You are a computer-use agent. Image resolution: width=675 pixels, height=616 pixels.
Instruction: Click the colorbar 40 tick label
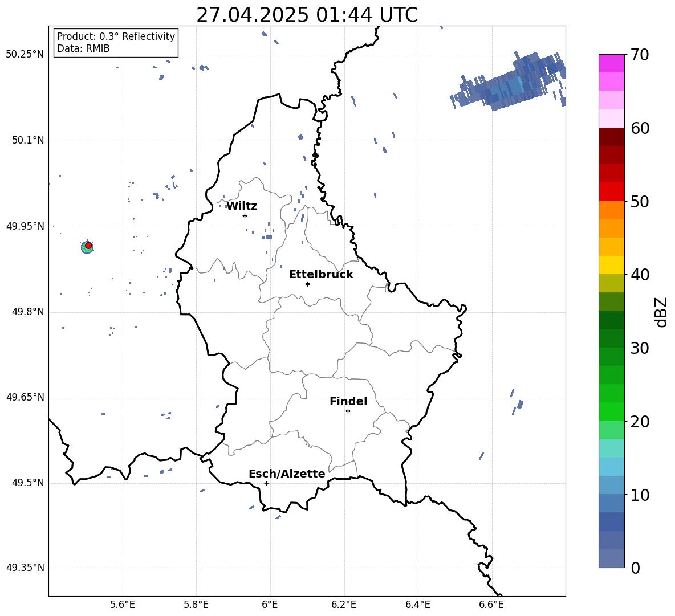640,275
